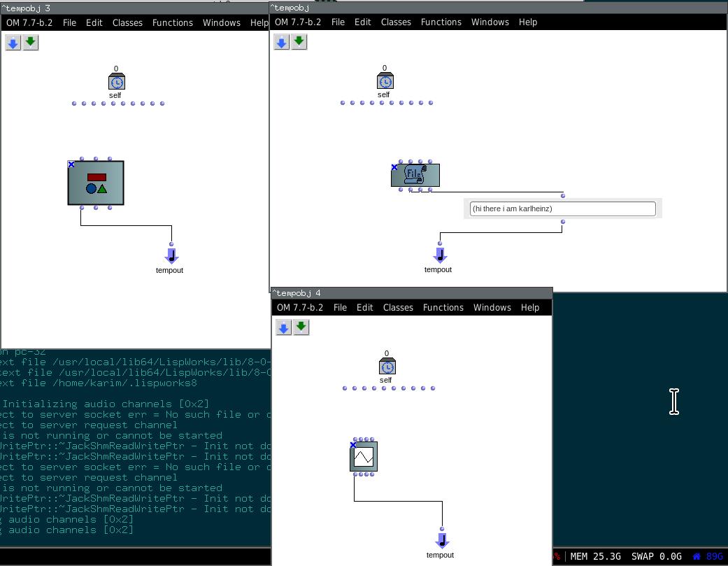Select the File box icon in tempobj patch
The width and height of the screenshot is (728, 566).
coord(415,175)
